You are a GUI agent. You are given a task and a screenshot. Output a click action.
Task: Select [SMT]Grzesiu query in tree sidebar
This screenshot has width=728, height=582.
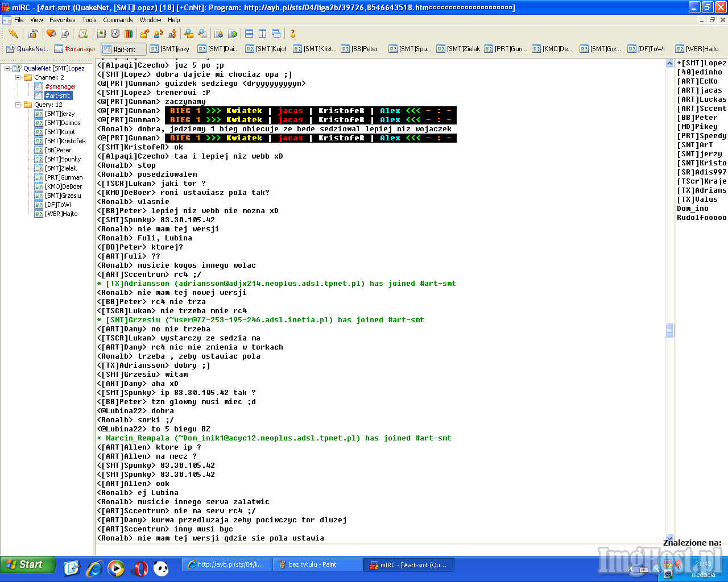tap(63, 196)
